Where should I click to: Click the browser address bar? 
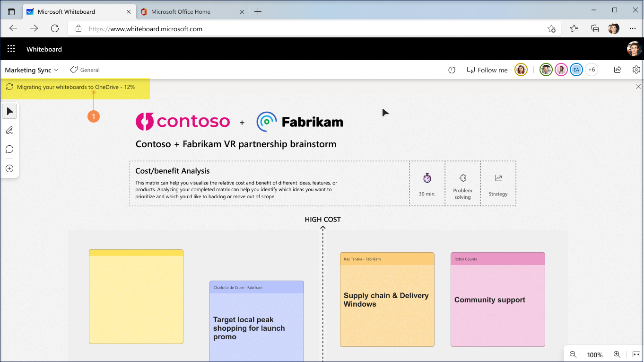(312, 29)
